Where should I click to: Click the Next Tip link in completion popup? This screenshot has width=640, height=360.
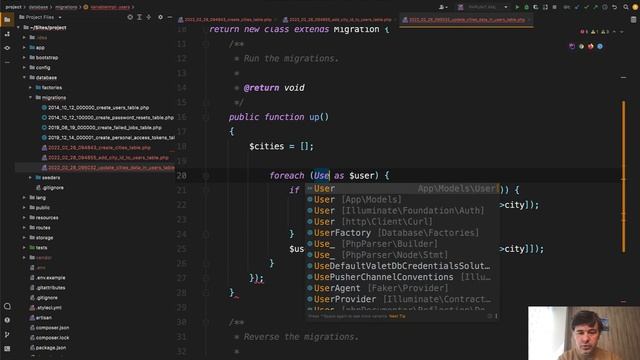tap(397, 316)
